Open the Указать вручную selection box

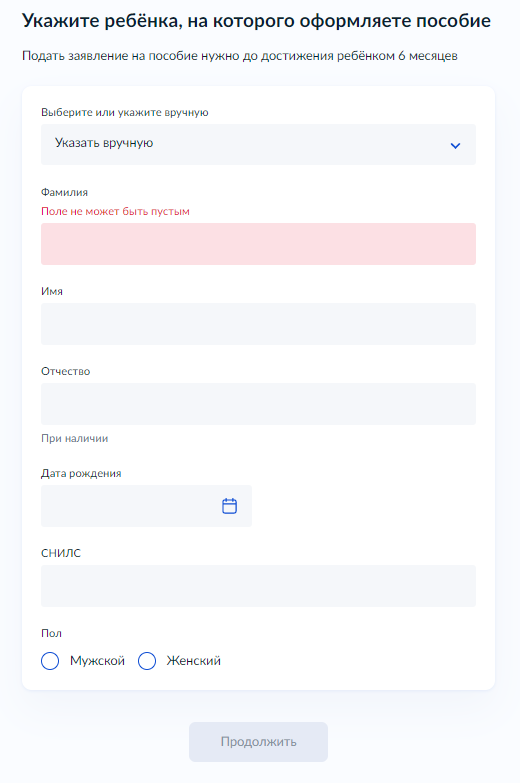(x=258, y=144)
